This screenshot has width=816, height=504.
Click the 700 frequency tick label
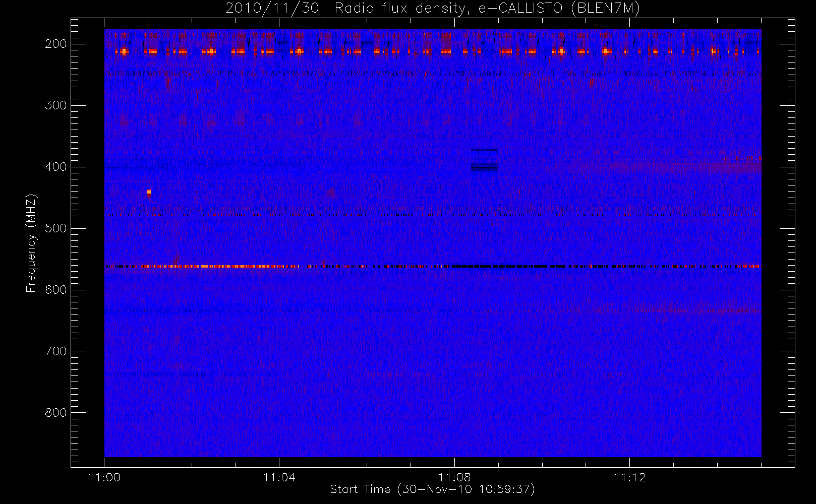[x=56, y=351]
